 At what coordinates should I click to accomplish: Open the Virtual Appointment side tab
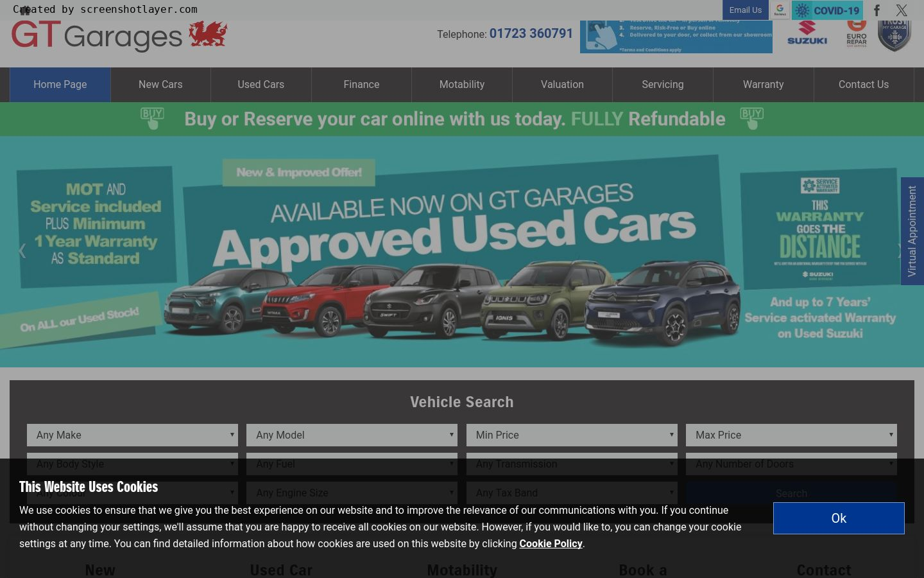pyautogui.click(x=912, y=231)
